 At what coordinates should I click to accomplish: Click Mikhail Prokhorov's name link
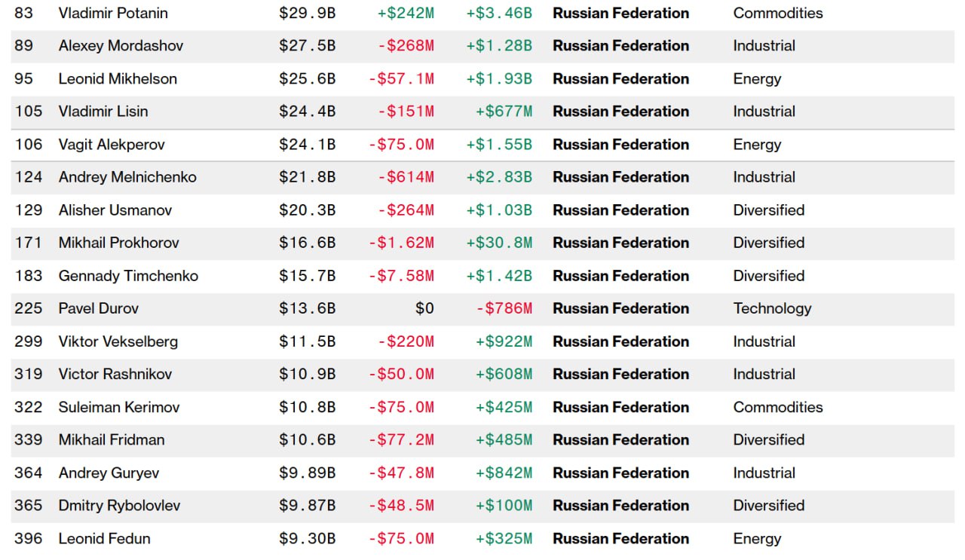pos(118,243)
